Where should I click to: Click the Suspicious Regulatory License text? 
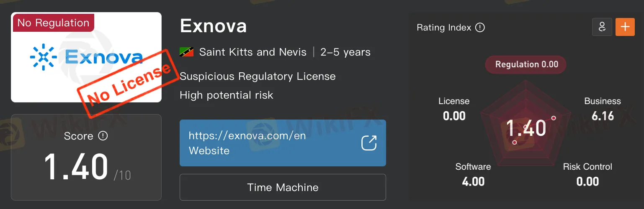258,76
